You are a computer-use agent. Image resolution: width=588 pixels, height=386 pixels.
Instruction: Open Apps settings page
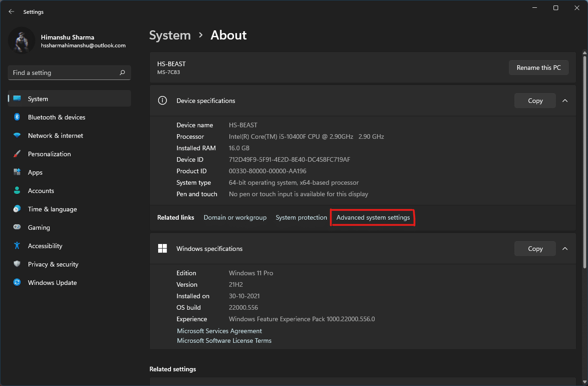coord(69,172)
